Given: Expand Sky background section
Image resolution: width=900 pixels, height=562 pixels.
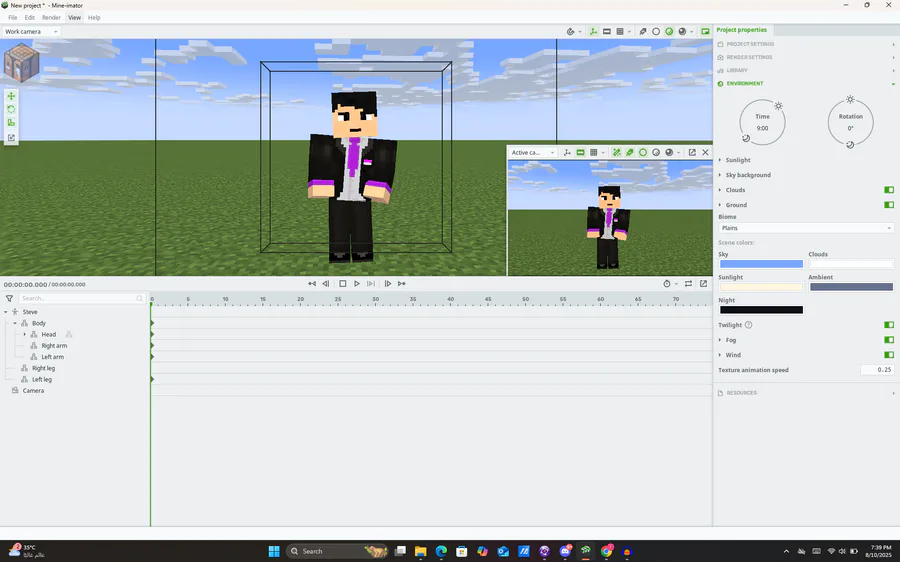Looking at the screenshot, I should tap(720, 175).
